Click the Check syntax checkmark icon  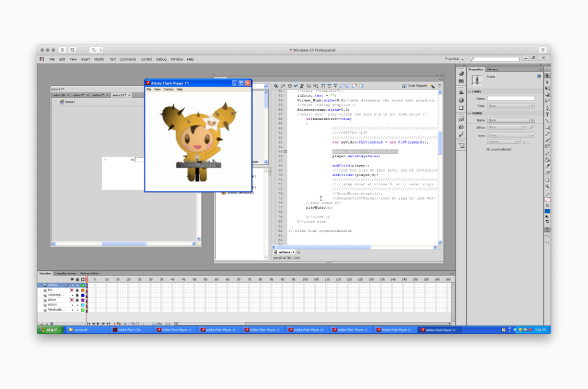pos(296,86)
